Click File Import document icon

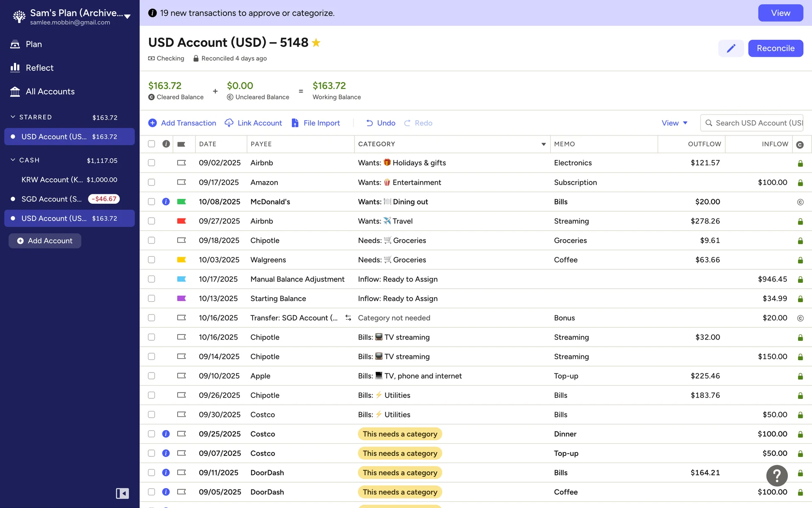[x=295, y=123]
